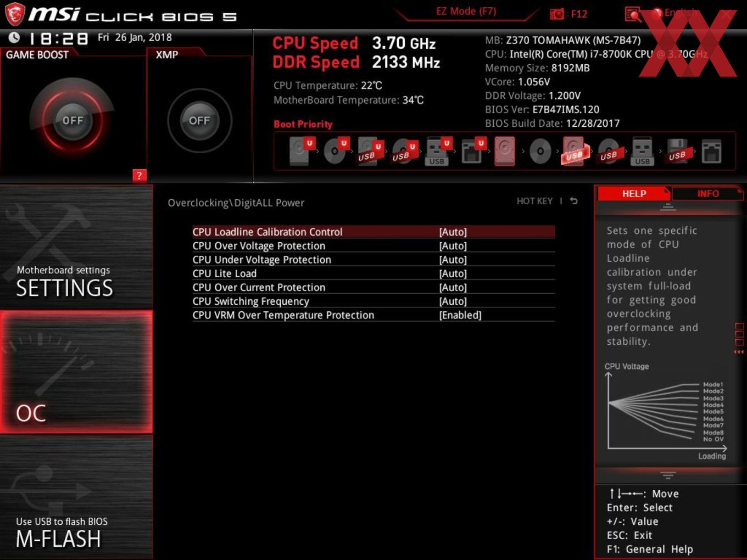
Task: Select the UEFI hard disk boot device icon
Action: [x=301, y=150]
